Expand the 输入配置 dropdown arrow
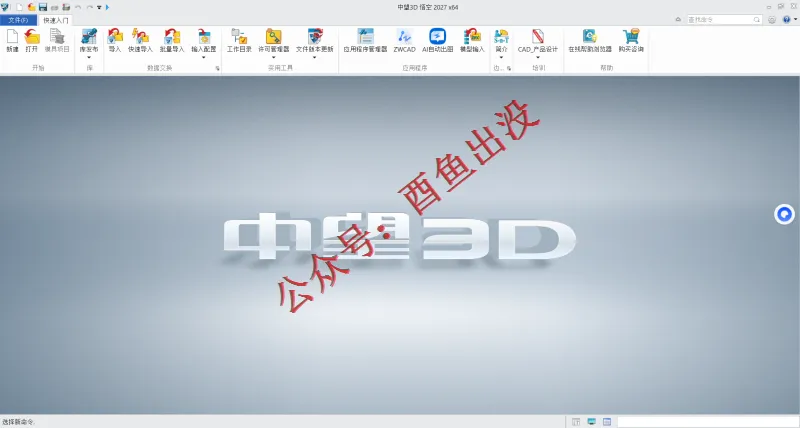The height and width of the screenshot is (428, 800). [x=204, y=57]
